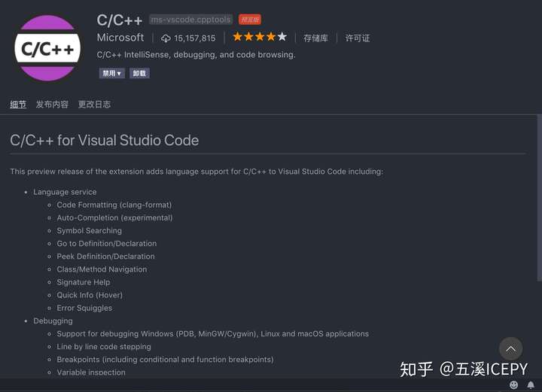Screen dimensions: 542x392
Task: Click 'Breakpoints (including conditional...)' item
Action: [165, 360]
